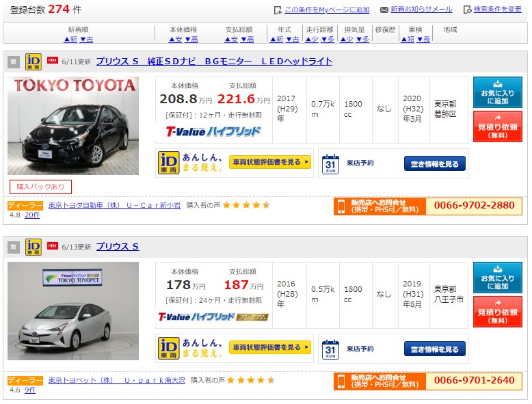Open the second listing title プリウス S
Screen dimensions: 532x404
click(x=118, y=246)
